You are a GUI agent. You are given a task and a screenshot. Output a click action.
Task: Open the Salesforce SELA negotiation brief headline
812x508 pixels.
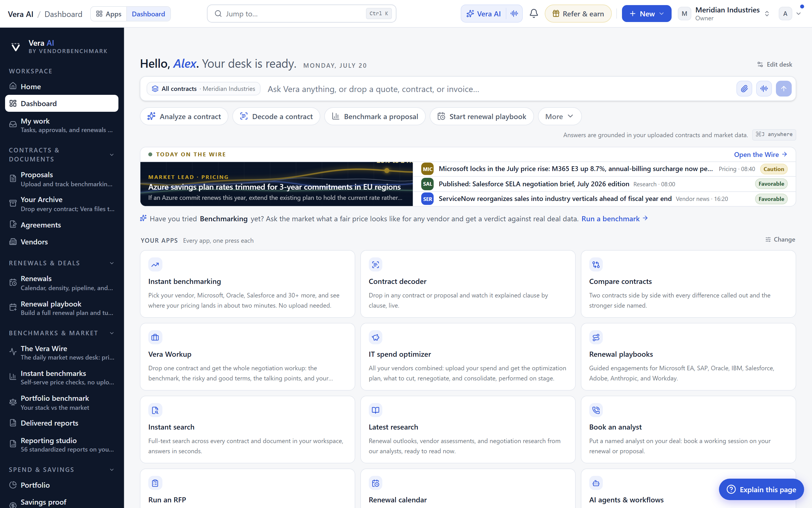533,184
